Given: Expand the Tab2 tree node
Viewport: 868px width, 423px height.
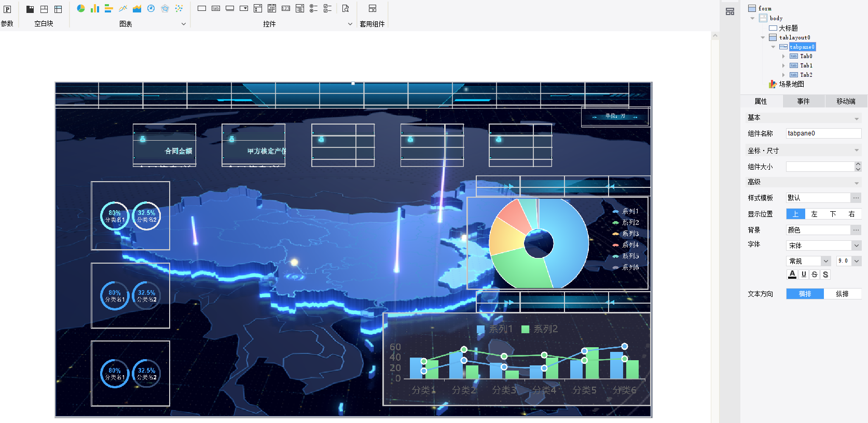Looking at the screenshot, I should (x=783, y=75).
